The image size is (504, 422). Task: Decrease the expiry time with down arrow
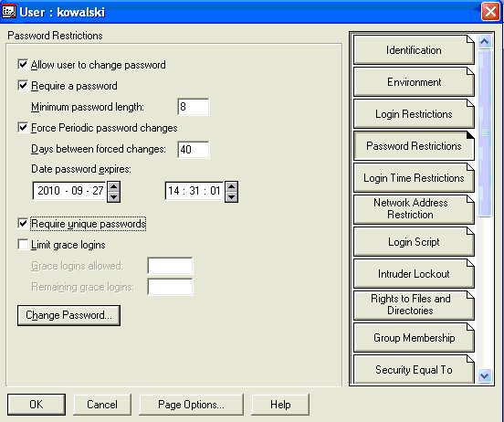(231, 197)
